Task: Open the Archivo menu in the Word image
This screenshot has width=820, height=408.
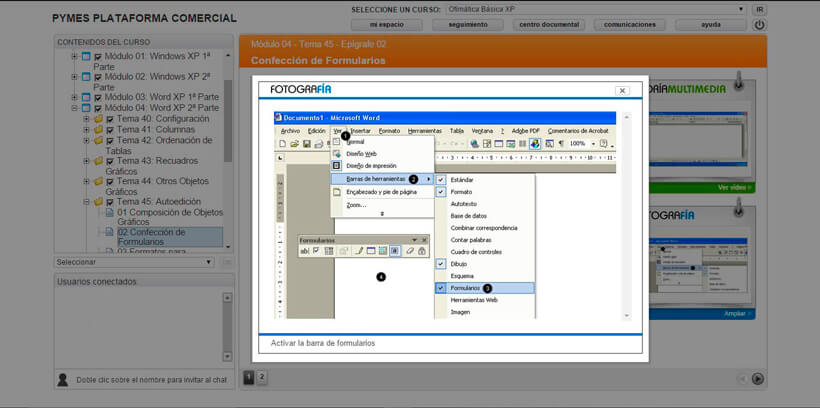Action: (290, 131)
